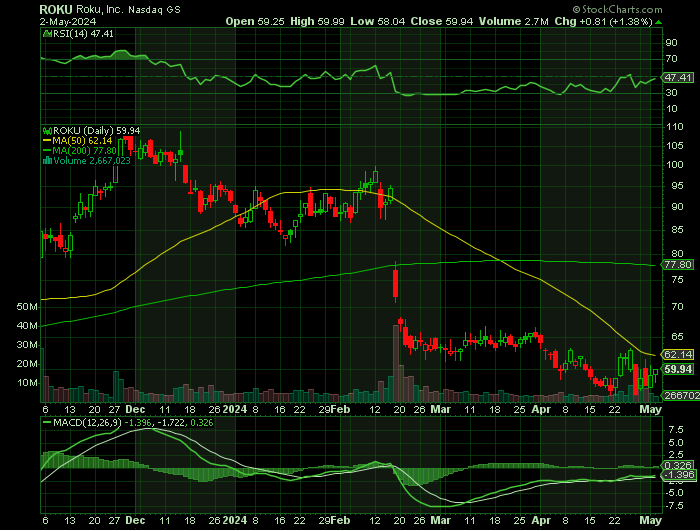Click May on the MACD chart date axis
The image size is (700, 530).
click(x=650, y=521)
